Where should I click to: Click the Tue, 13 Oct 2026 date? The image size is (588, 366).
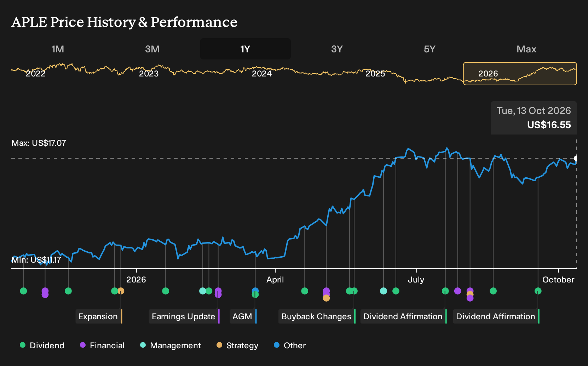(x=534, y=111)
